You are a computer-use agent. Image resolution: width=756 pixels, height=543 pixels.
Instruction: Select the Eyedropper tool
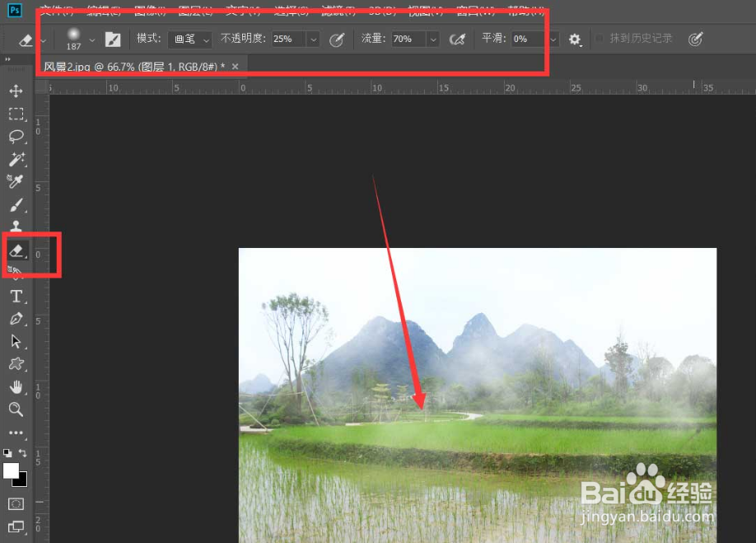16,182
